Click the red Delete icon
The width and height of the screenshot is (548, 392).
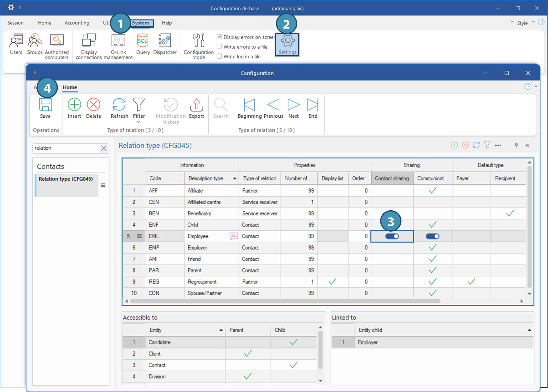click(x=94, y=105)
